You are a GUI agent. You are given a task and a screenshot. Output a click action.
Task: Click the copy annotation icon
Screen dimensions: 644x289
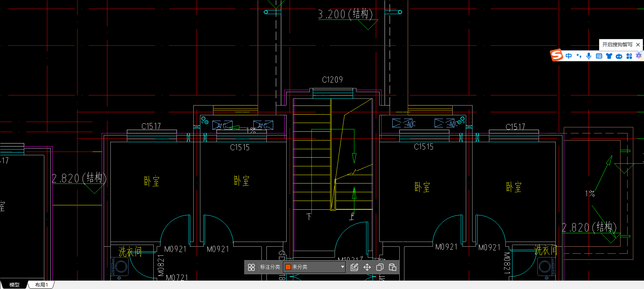(x=380, y=267)
